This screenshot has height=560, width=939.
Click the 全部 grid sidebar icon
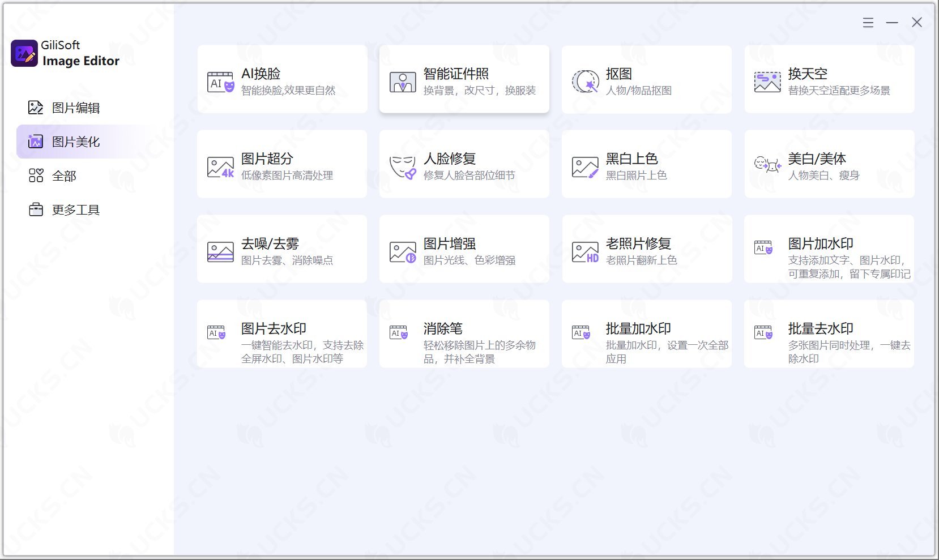(x=36, y=176)
